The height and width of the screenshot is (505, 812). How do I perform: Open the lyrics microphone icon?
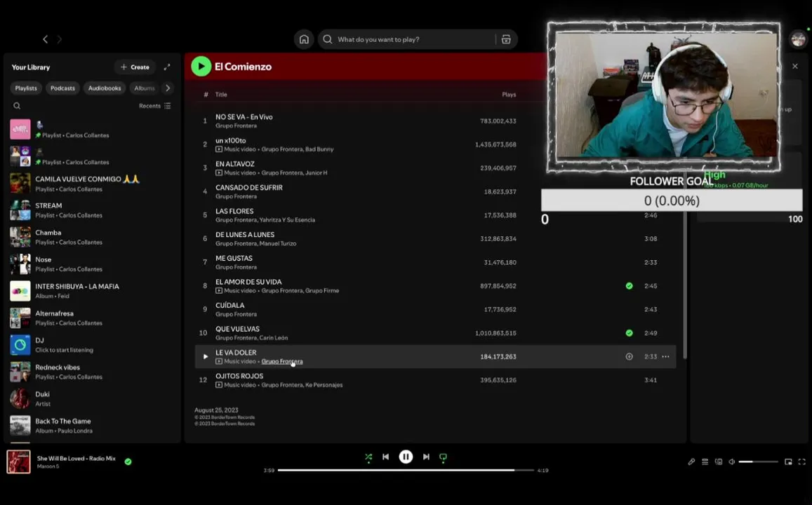pos(691,462)
